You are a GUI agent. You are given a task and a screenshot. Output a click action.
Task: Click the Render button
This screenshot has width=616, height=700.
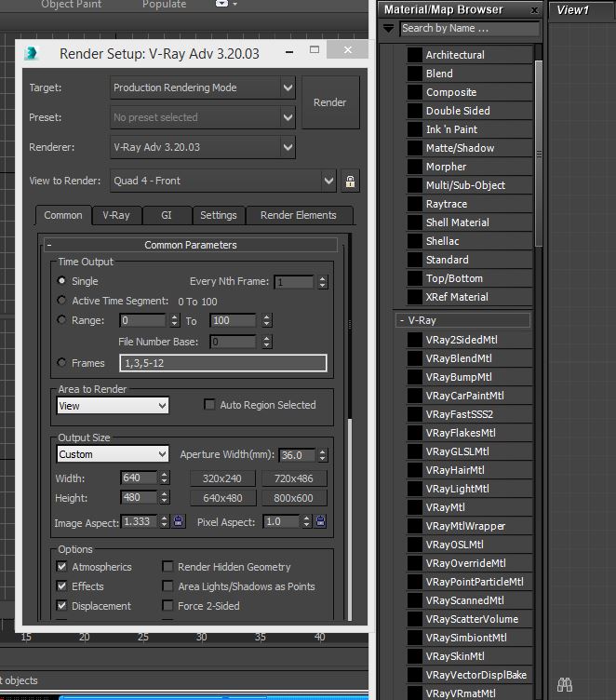[x=330, y=102]
